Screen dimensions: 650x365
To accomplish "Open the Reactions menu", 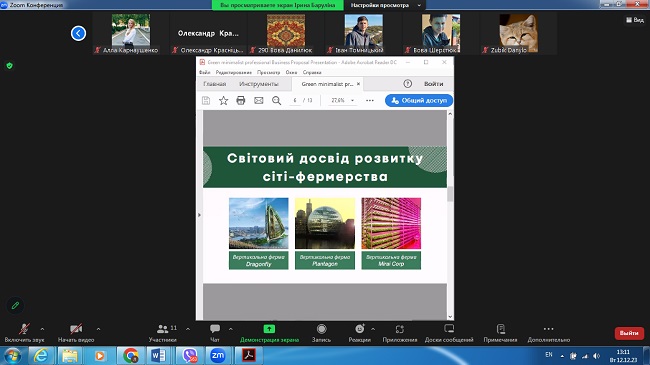I will 359,333.
